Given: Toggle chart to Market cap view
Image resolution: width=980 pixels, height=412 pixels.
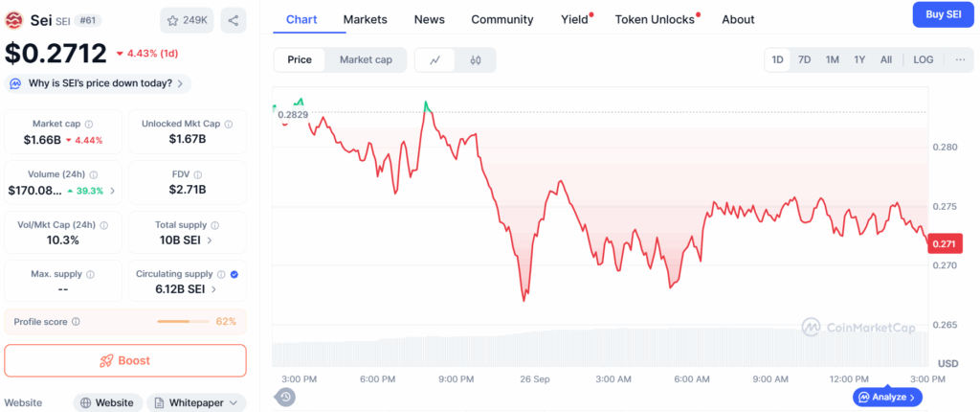Looking at the screenshot, I should (x=366, y=59).
